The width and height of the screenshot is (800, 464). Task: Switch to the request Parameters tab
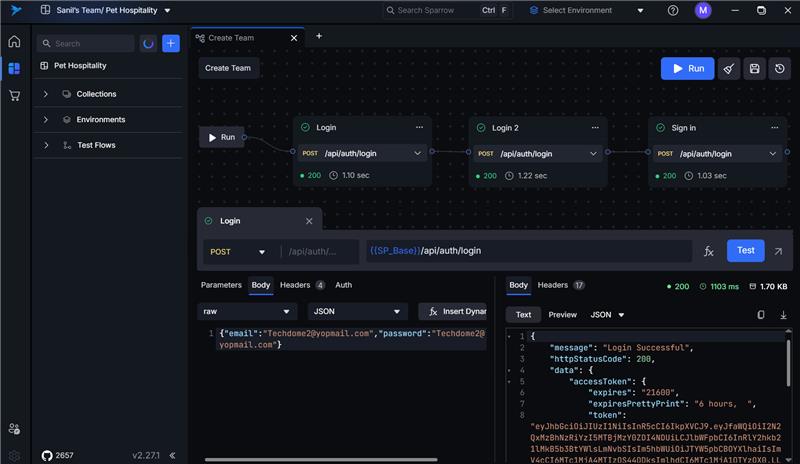coord(221,285)
